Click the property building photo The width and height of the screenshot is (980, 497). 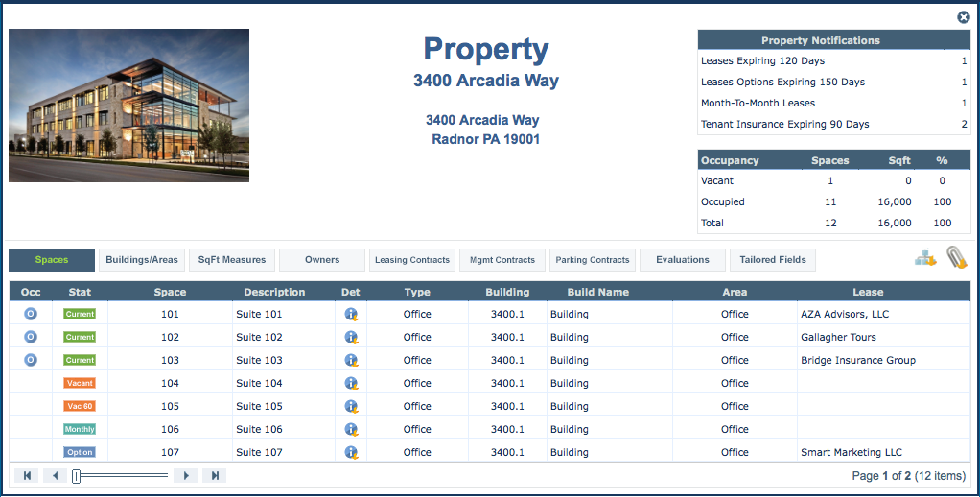pyautogui.click(x=128, y=106)
